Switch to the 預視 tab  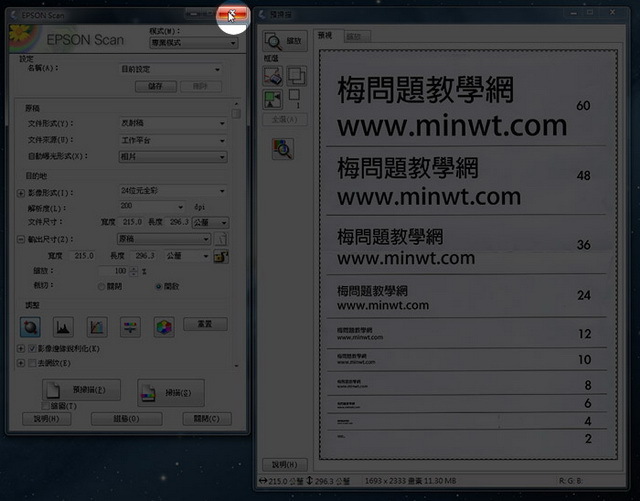point(328,36)
